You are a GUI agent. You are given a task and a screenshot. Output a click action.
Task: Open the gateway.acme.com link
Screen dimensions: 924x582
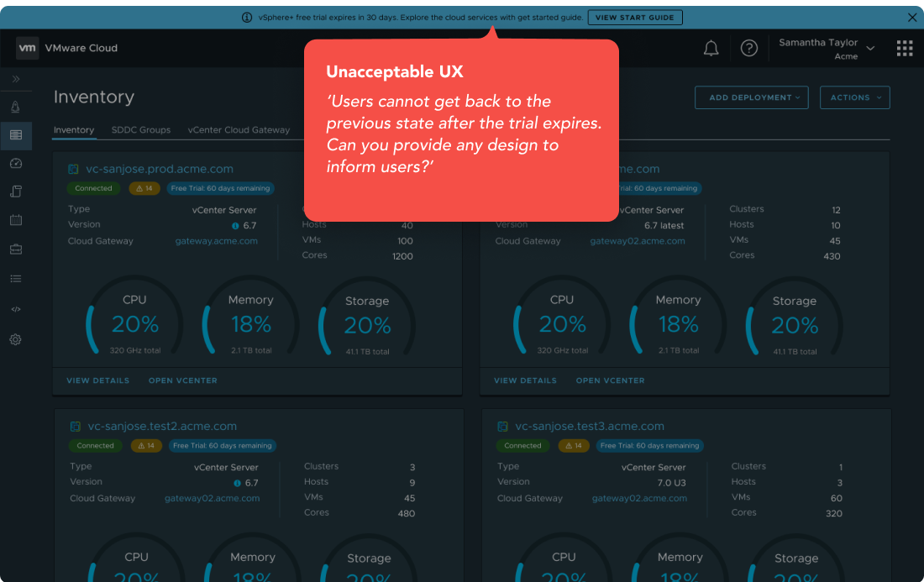pyautogui.click(x=216, y=241)
